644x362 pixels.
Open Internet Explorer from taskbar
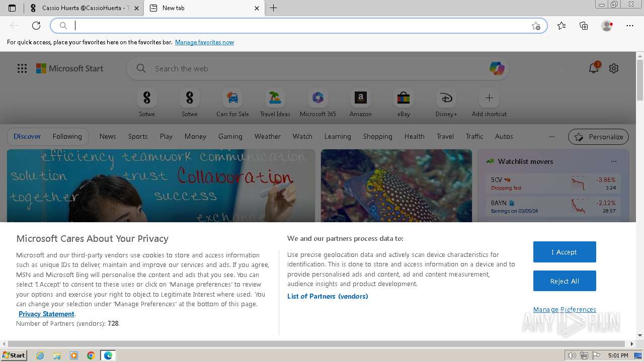pyautogui.click(x=40, y=355)
